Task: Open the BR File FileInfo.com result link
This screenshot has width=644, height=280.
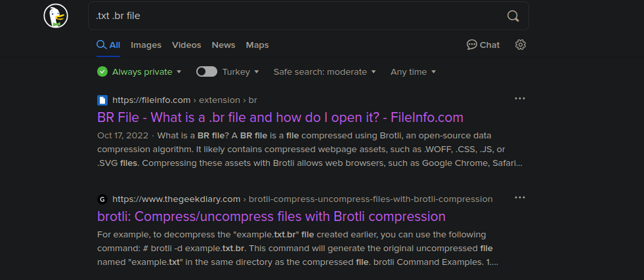Action: (280, 117)
